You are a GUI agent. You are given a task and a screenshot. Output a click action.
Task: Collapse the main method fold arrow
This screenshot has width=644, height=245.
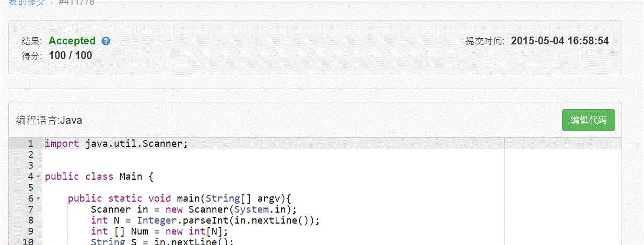[38, 199]
